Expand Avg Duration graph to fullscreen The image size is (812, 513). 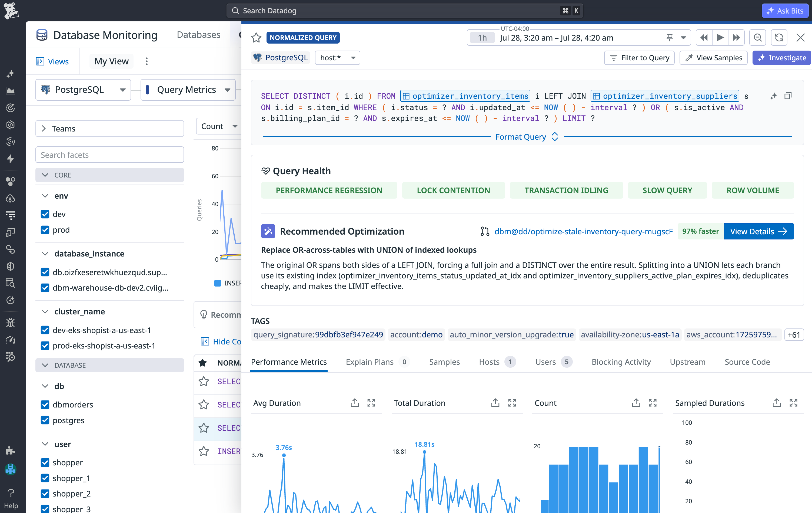(x=371, y=403)
